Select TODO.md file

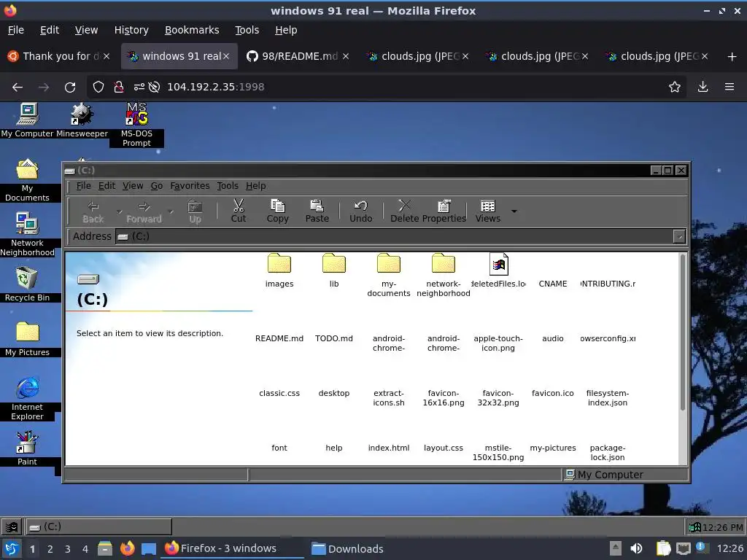pyautogui.click(x=334, y=338)
